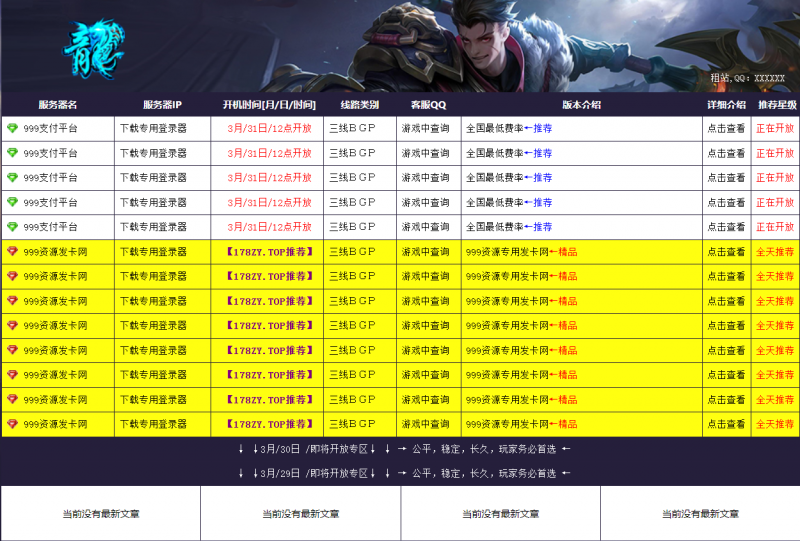Click 【178ZY.TOP推荐】 in the first yellow row
This screenshot has width=800, height=541.
click(269, 252)
